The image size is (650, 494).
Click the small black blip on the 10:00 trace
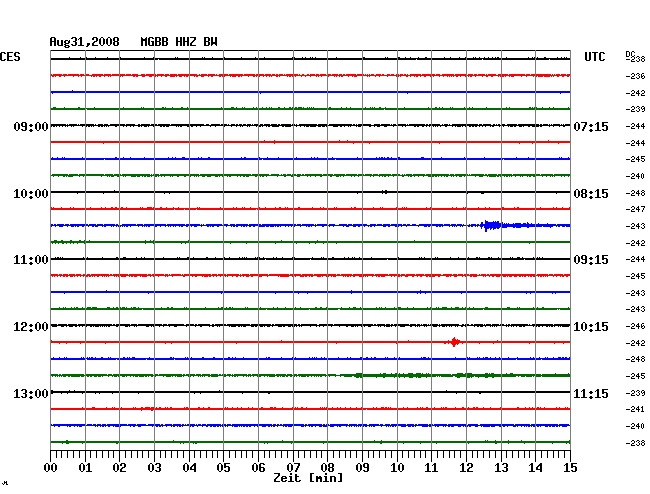(385, 192)
